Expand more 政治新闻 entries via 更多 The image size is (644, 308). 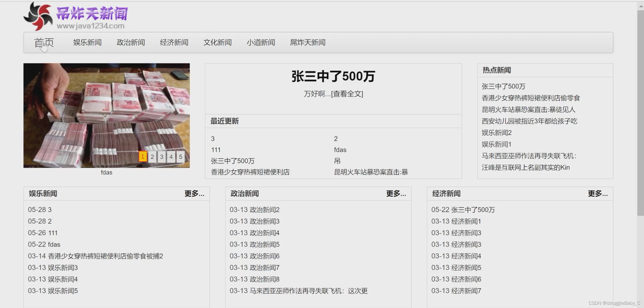click(396, 193)
